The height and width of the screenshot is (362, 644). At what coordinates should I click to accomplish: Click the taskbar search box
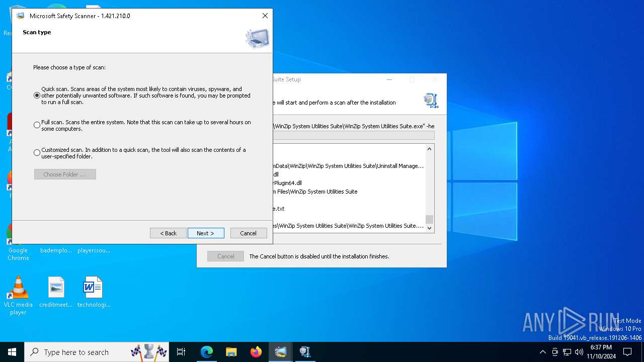pyautogui.click(x=98, y=352)
